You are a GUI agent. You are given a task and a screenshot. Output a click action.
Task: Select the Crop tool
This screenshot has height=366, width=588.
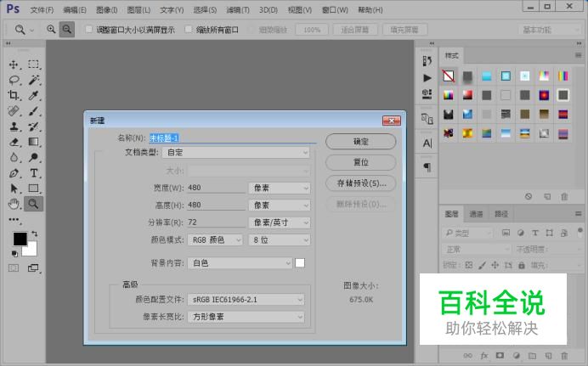(x=14, y=95)
